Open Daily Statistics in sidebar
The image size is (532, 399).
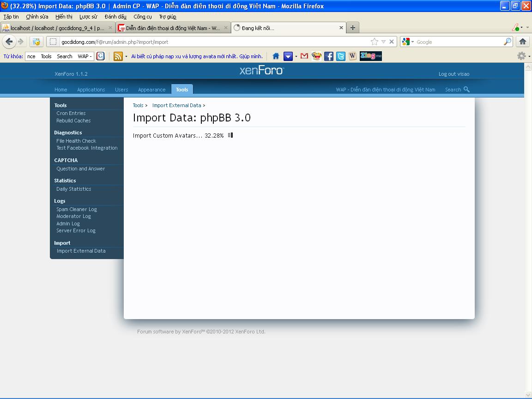pyautogui.click(x=73, y=189)
